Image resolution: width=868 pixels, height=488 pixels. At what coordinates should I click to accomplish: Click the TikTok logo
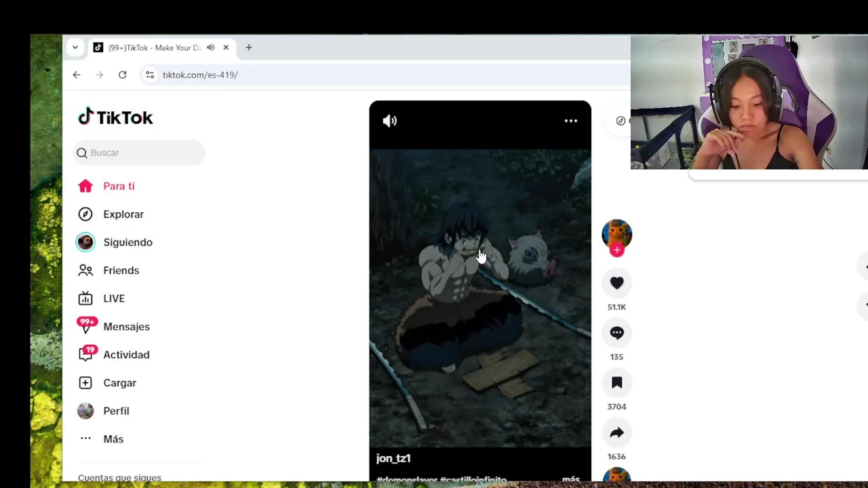(x=115, y=117)
